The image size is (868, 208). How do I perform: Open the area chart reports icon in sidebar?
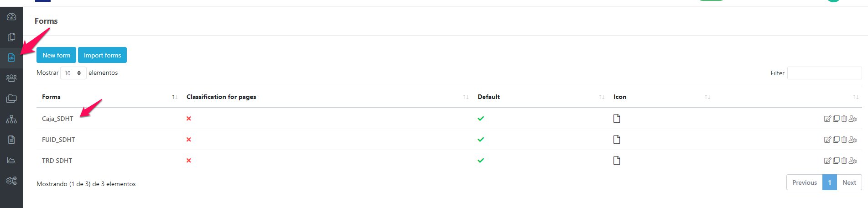coord(11,160)
